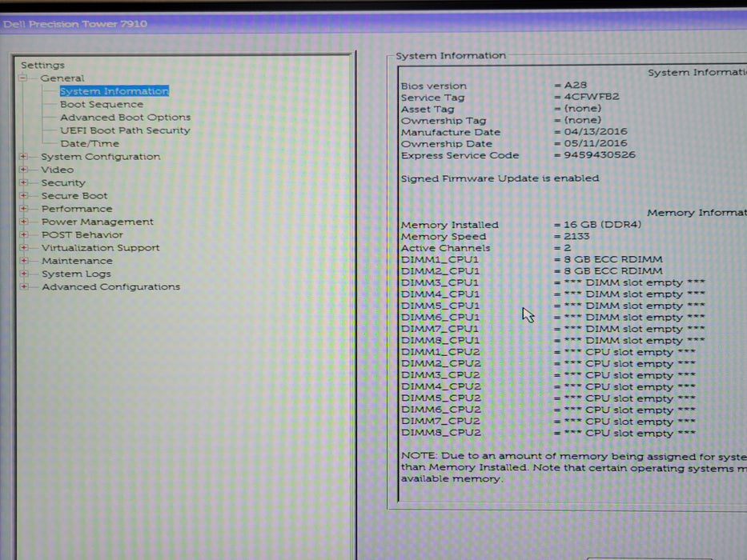
Task: Click the Service Tag value 4CFWFB2
Action: 592,97
